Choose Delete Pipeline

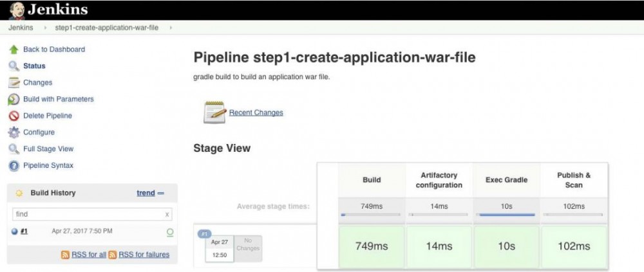pos(47,116)
